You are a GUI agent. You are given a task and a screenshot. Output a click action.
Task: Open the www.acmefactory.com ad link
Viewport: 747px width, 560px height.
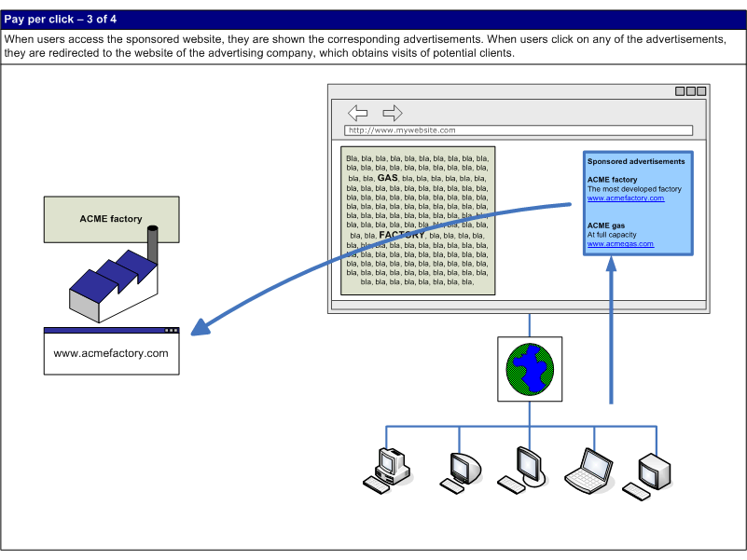point(626,198)
